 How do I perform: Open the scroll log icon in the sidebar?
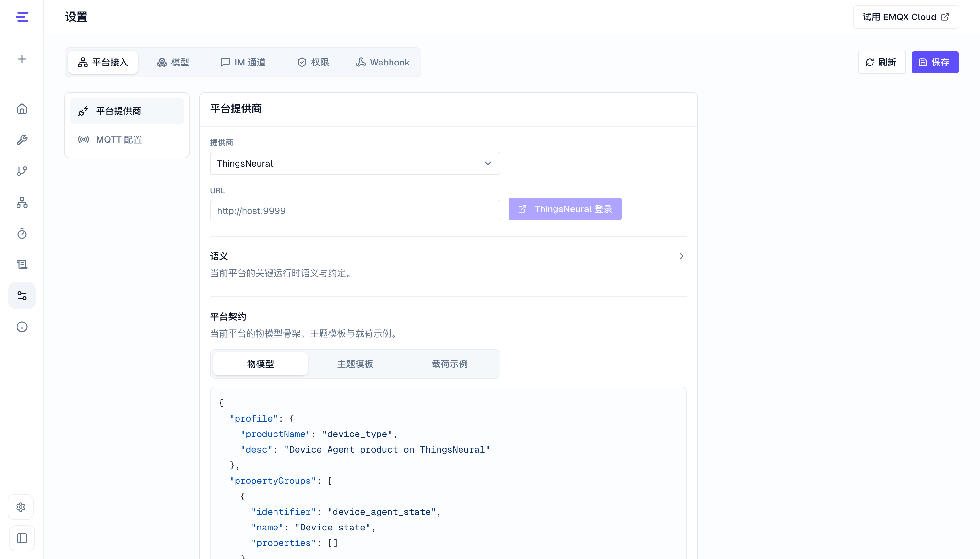point(22,265)
